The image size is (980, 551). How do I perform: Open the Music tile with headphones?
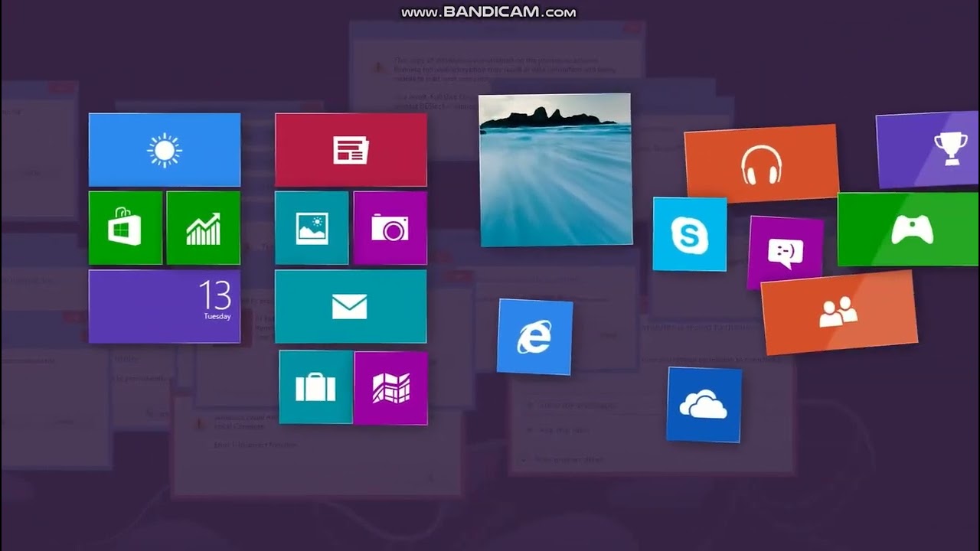pos(761,164)
